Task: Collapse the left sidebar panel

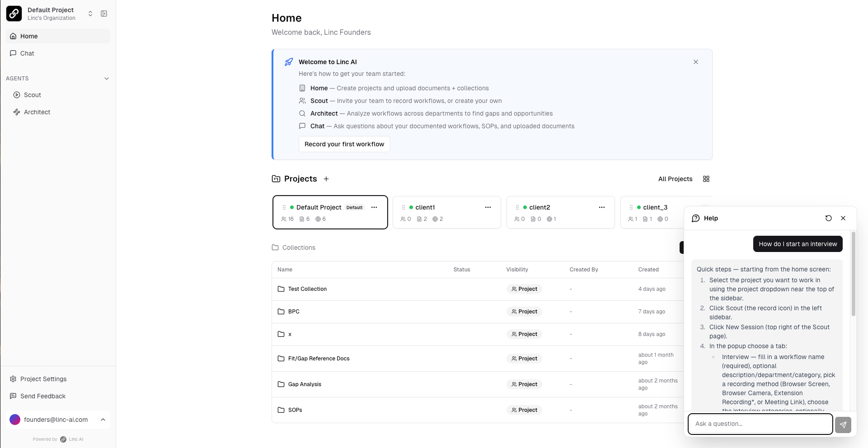Action: coord(104,14)
